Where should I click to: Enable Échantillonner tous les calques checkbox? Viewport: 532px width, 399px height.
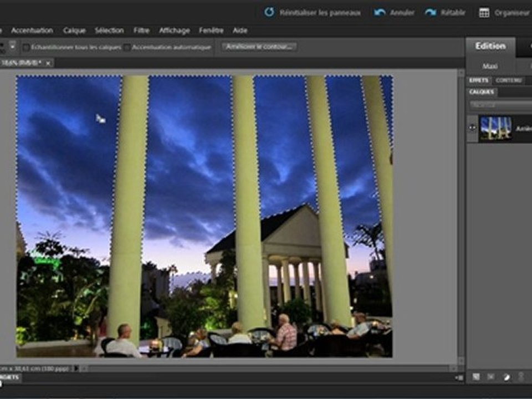pyautogui.click(x=25, y=48)
